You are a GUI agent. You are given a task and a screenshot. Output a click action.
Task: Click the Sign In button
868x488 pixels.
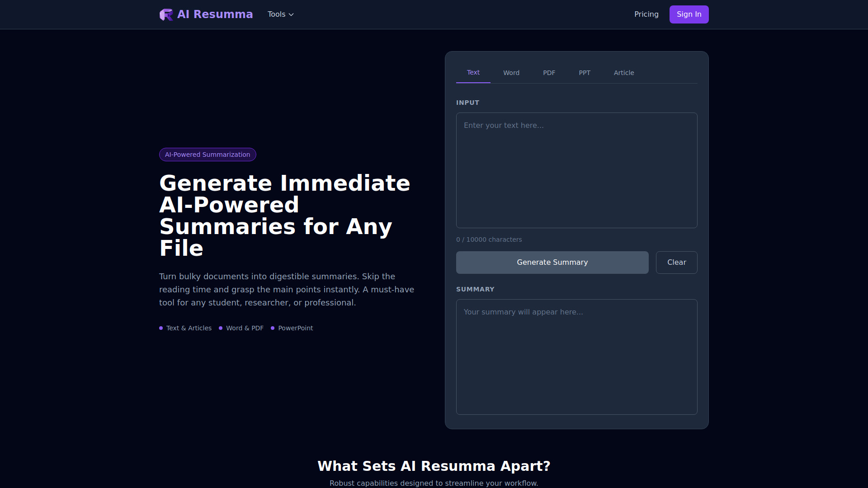click(689, 14)
